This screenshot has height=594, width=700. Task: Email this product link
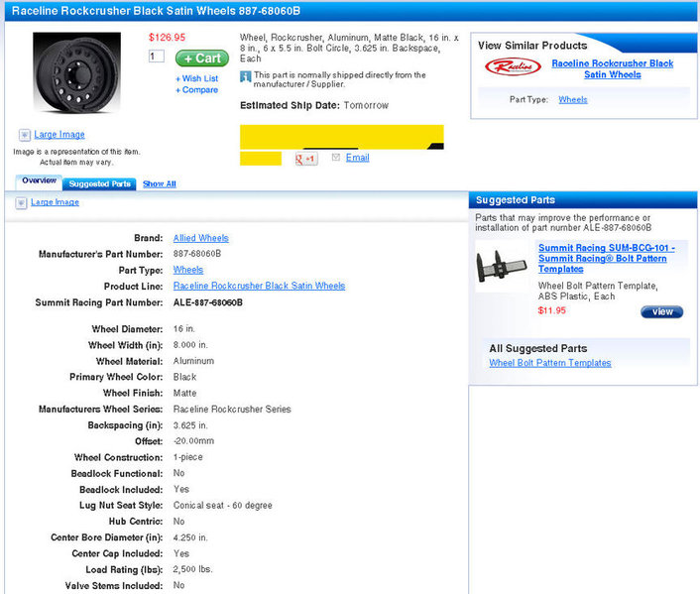click(358, 158)
